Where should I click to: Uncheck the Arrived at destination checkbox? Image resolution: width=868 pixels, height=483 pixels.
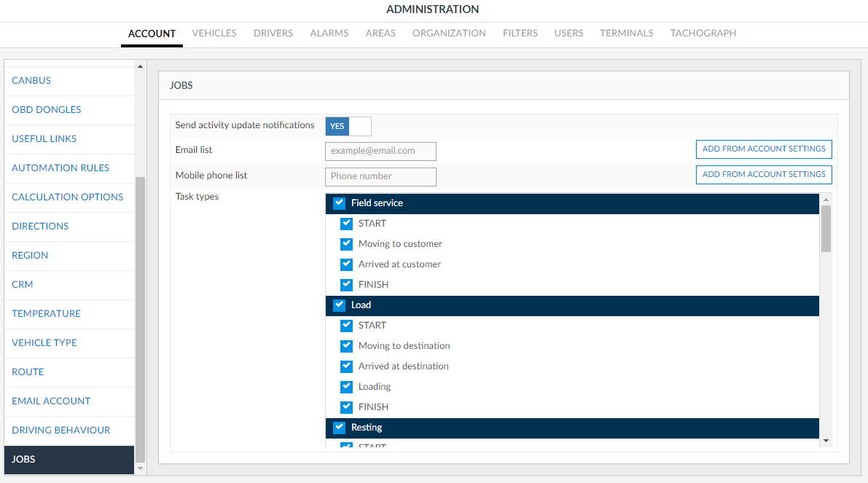pos(346,366)
